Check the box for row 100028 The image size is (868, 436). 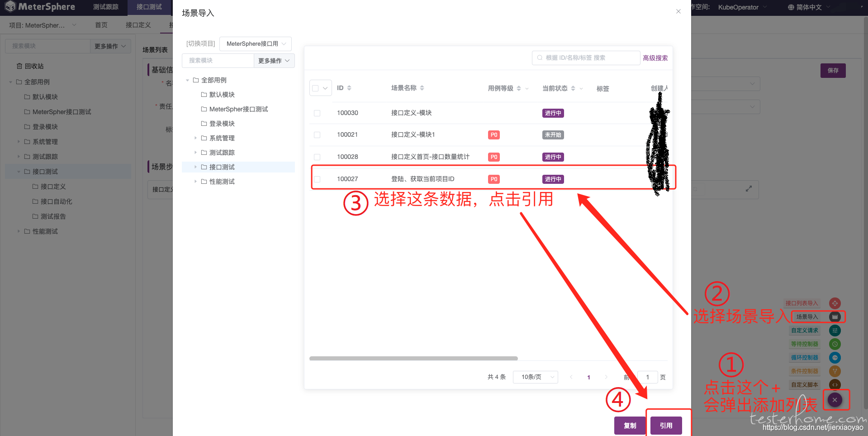tap(317, 157)
